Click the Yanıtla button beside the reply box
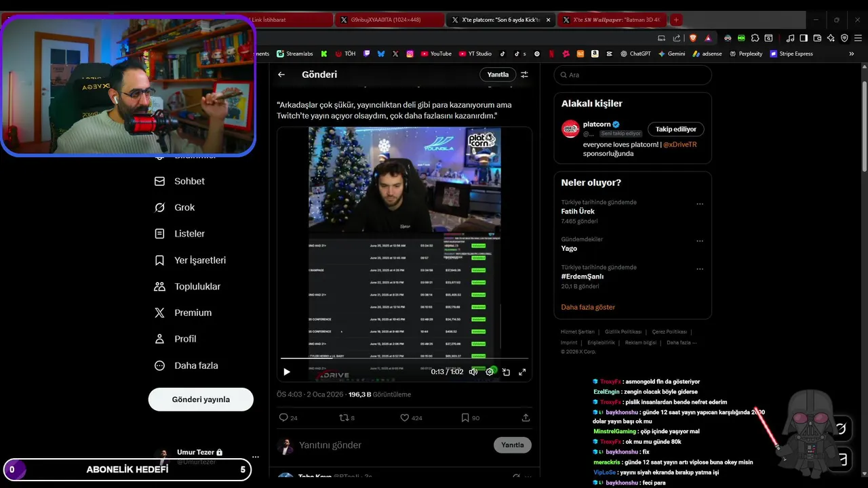Screen dimensions: 868x488 [513, 445]
